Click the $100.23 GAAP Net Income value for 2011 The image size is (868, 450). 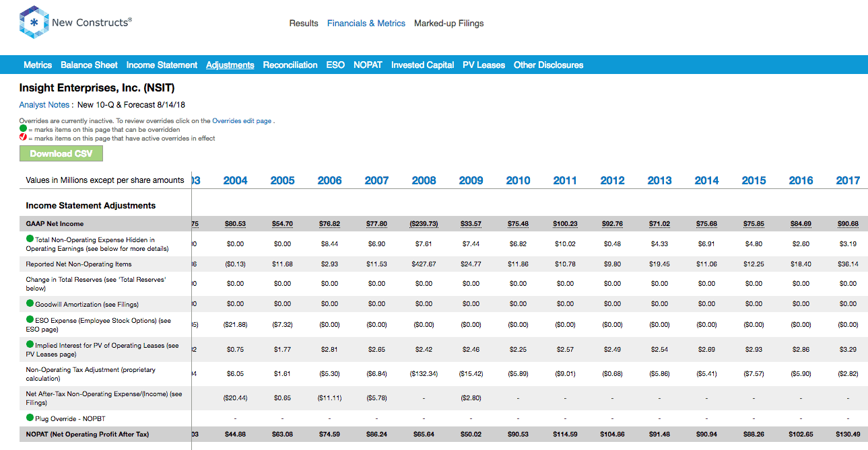565,223
